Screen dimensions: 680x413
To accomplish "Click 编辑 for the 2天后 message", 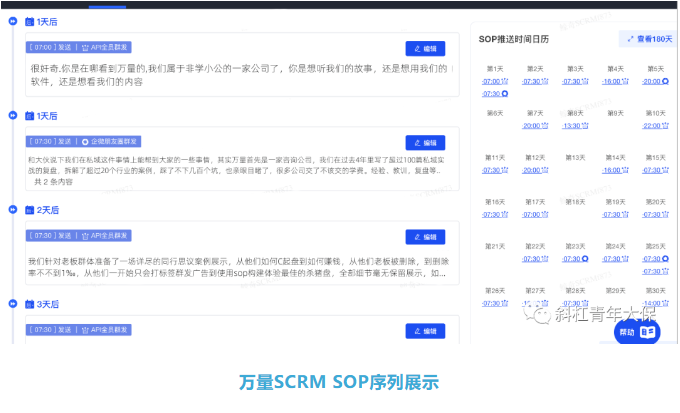I will pyautogui.click(x=425, y=237).
